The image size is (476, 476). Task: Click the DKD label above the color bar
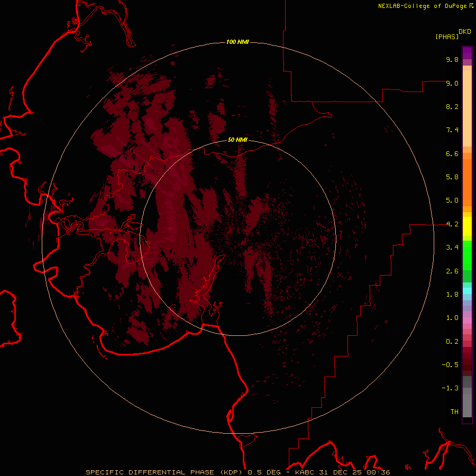465,31
